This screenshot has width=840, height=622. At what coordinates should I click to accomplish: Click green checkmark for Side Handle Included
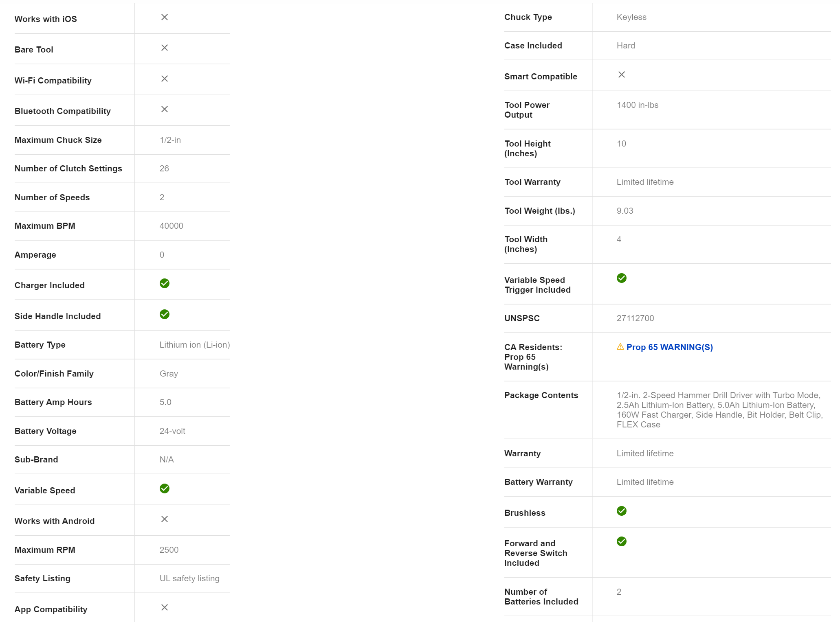pos(165,314)
